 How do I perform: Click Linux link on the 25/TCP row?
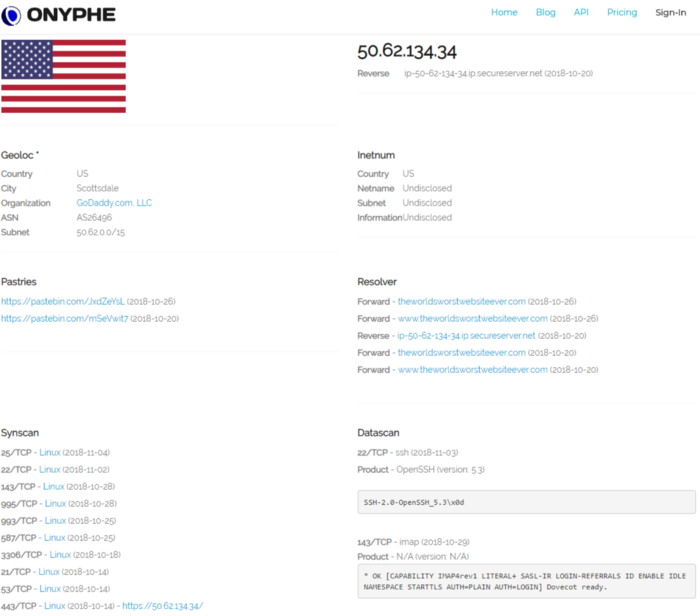click(x=50, y=452)
